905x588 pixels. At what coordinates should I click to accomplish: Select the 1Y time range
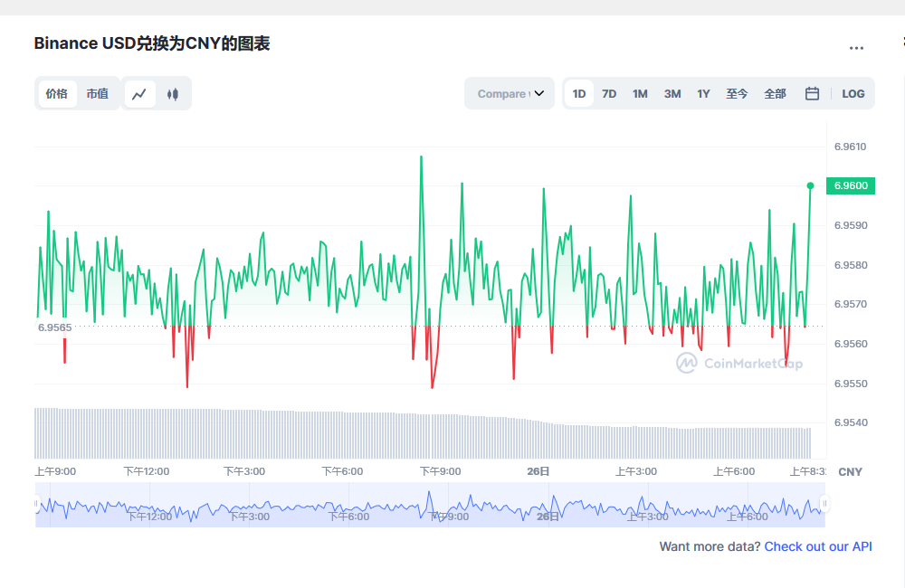pyautogui.click(x=703, y=93)
